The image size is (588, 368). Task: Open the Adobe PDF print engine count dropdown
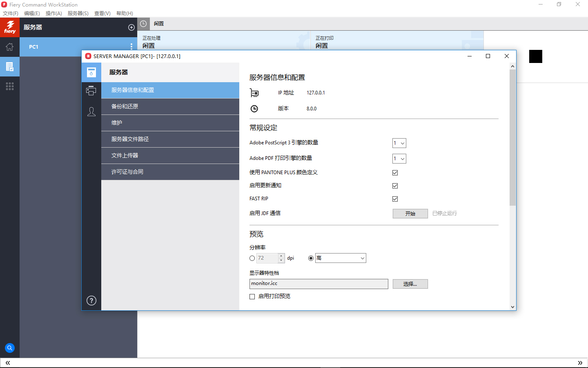pyautogui.click(x=399, y=159)
